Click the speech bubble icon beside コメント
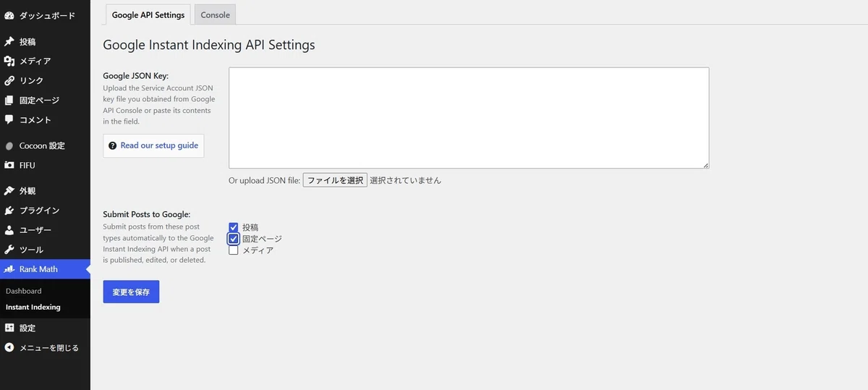This screenshot has height=390, width=868. (x=9, y=120)
